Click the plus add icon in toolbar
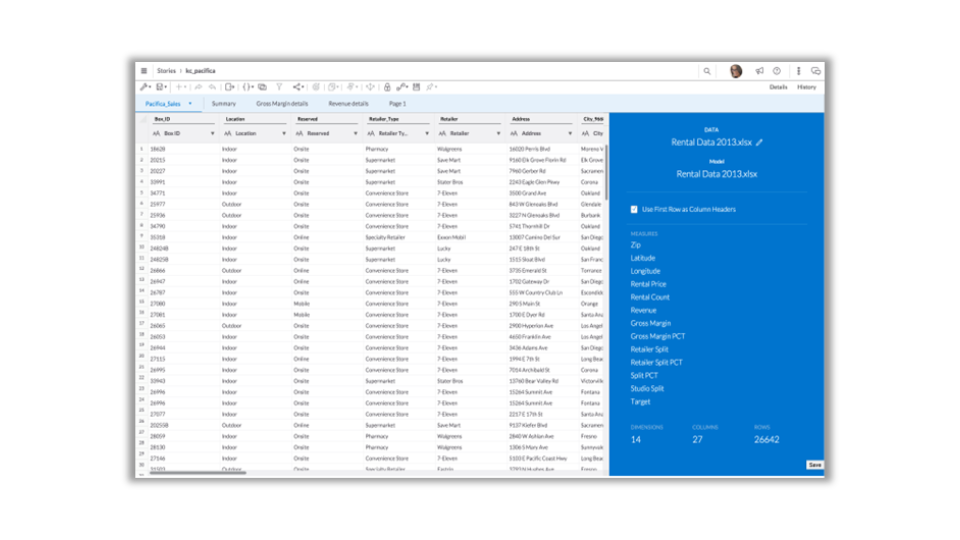The image size is (960, 540). pos(179,87)
